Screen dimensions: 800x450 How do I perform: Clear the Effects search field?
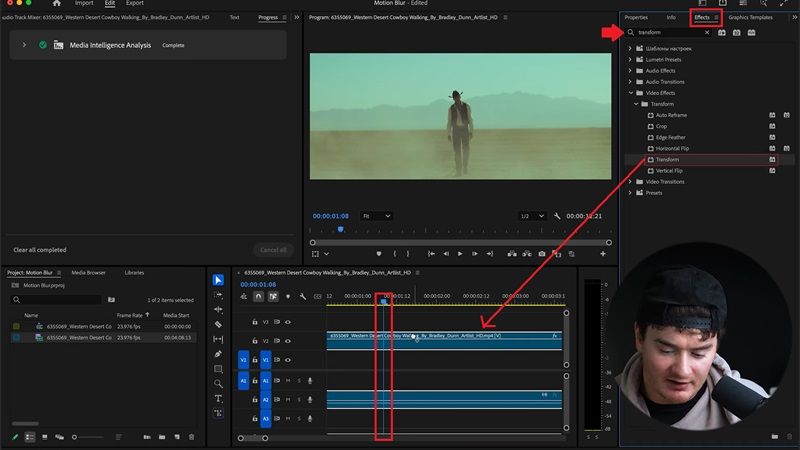[707, 33]
